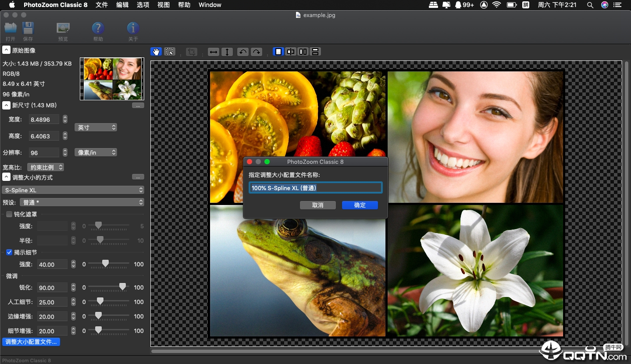Open Spotlight search in menu bar
The height and width of the screenshot is (364, 631).
click(x=590, y=5)
